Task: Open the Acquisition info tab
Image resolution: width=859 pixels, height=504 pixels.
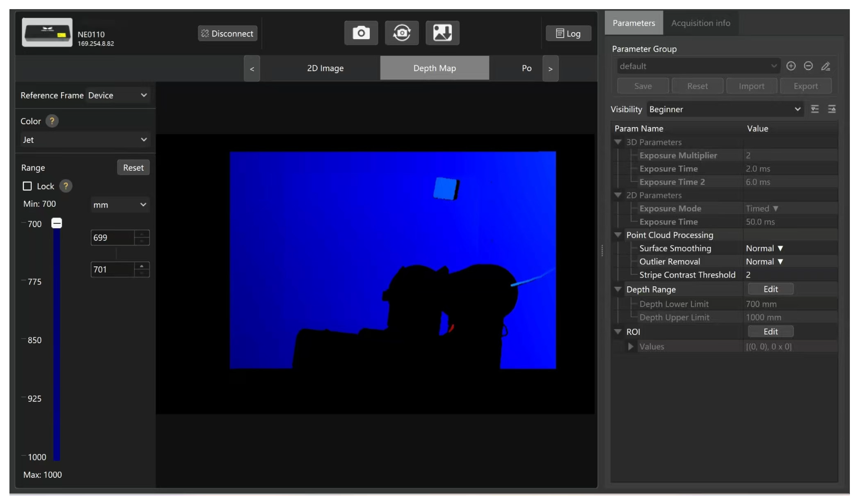Action: 700,23
